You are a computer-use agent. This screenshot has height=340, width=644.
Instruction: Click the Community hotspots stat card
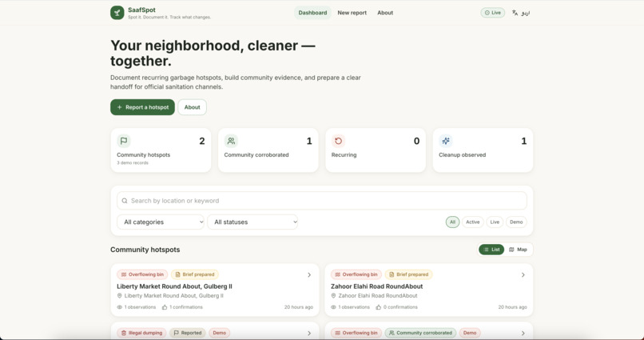click(x=161, y=150)
